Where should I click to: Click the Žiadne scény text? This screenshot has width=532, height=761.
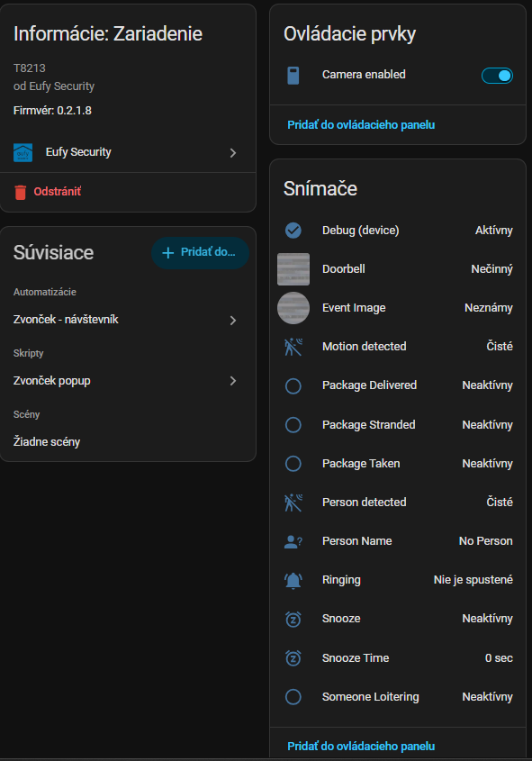click(x=47, y=442)
